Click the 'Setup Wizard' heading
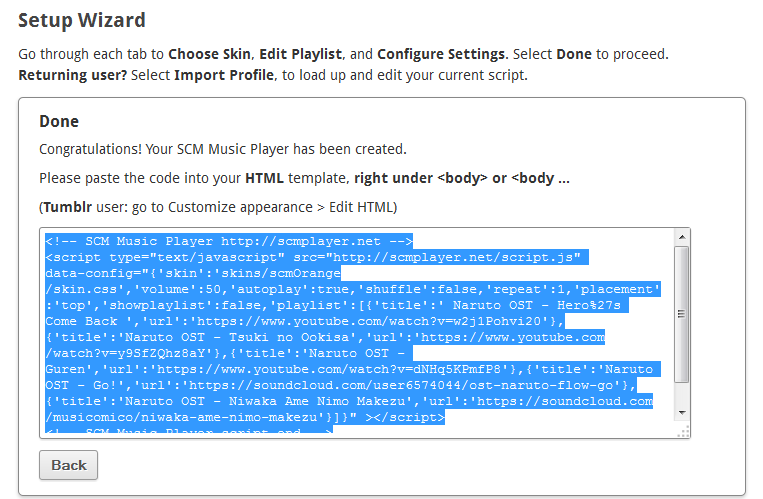This screenshot has width=763, height=499. click(82, 20)
